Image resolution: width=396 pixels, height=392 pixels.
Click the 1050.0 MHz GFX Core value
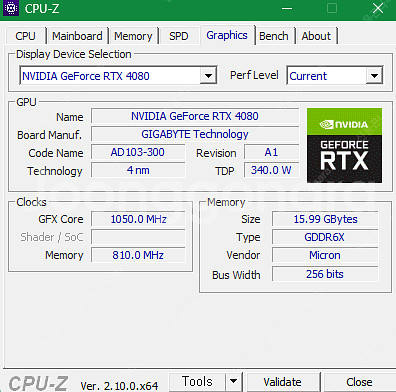pos(138,219)
